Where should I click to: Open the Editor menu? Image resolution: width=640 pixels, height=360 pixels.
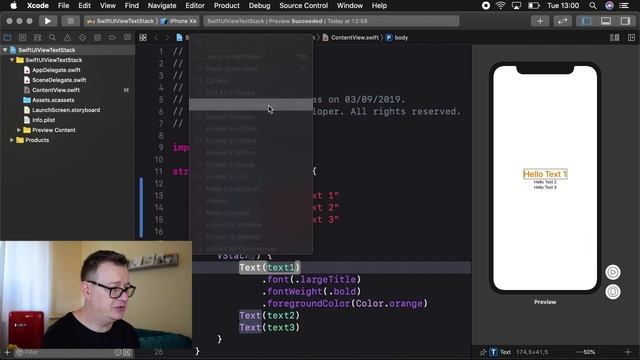click(195, 6)
